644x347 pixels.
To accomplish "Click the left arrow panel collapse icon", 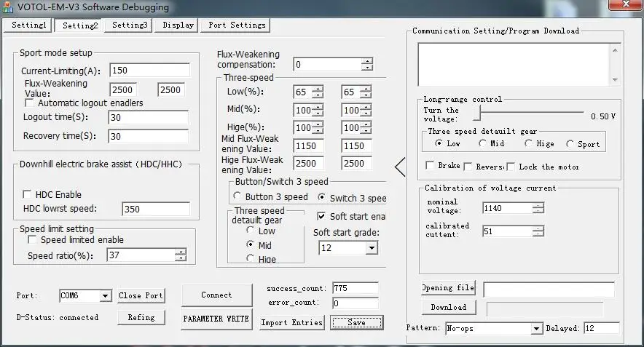I will (x=400, y=167).
